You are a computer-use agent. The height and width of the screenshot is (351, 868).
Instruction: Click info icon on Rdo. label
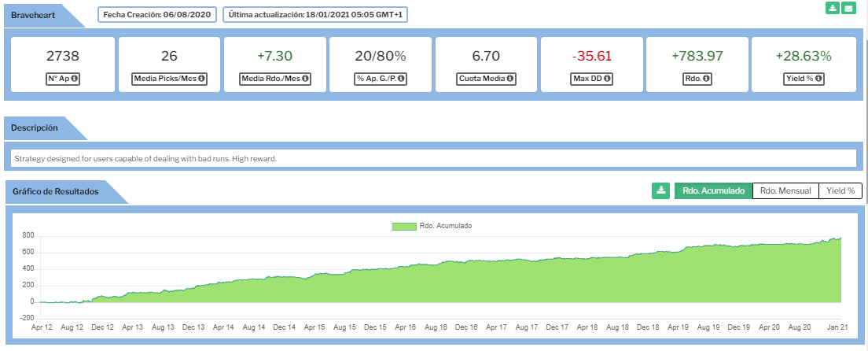tap(707, 79)
